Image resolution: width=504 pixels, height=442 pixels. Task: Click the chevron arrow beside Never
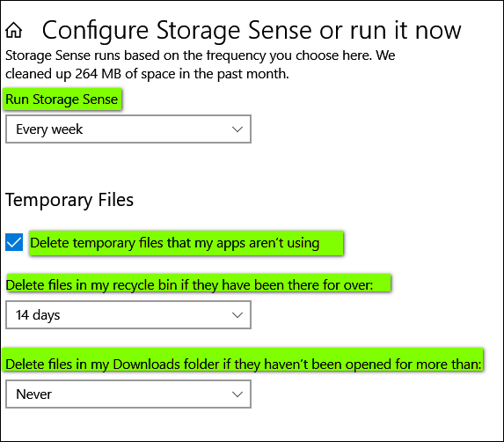[237, 394]
